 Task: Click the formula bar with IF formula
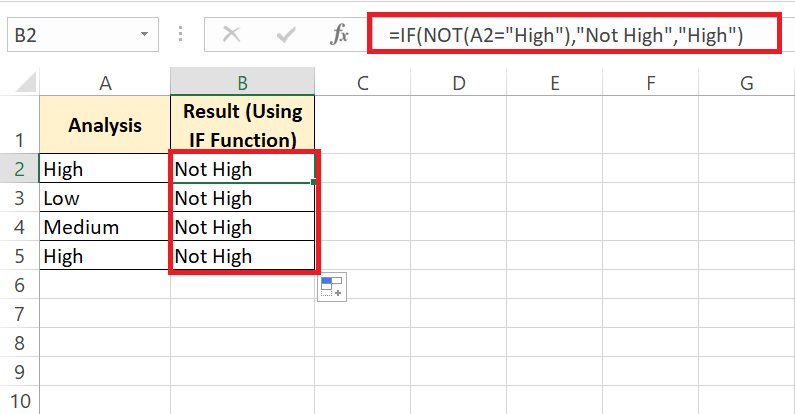point(574,34)
